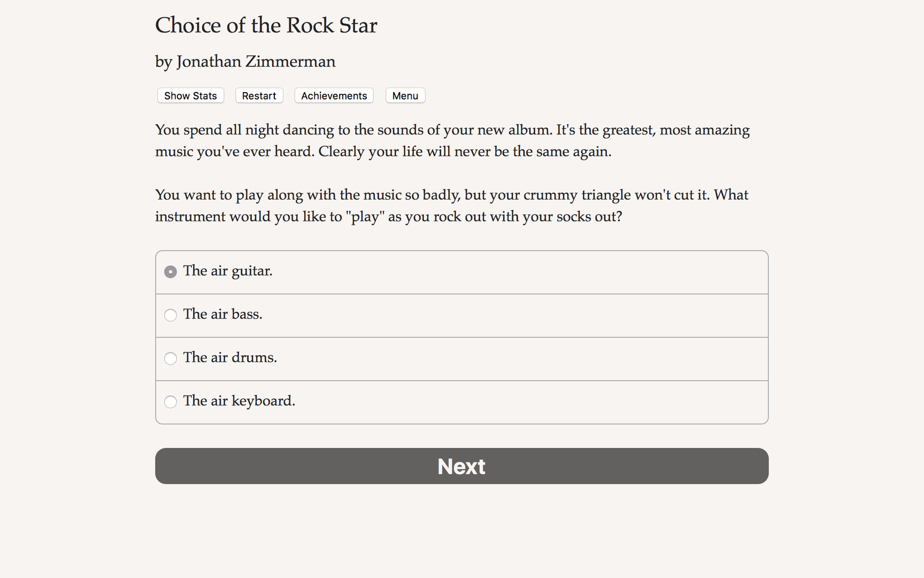Click the air drums choice row

click(x=461, y=359)
